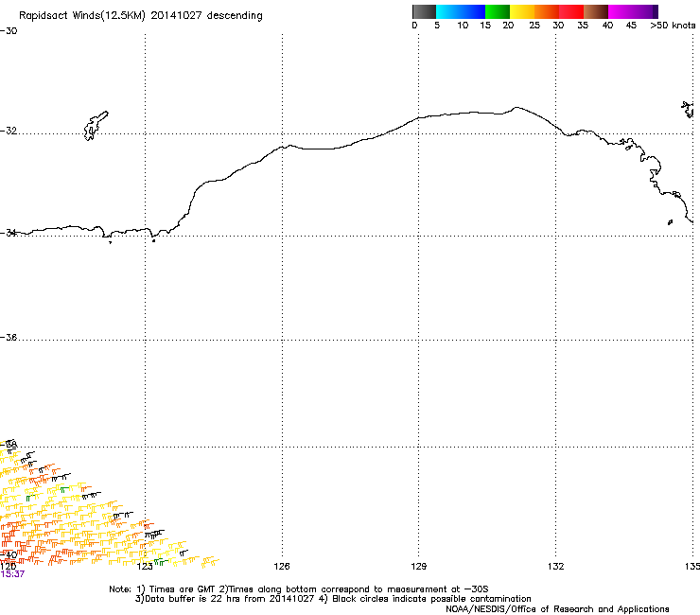700x615 pixels.
Task: Click the 123 longitude label
Action: click(145, 567)
